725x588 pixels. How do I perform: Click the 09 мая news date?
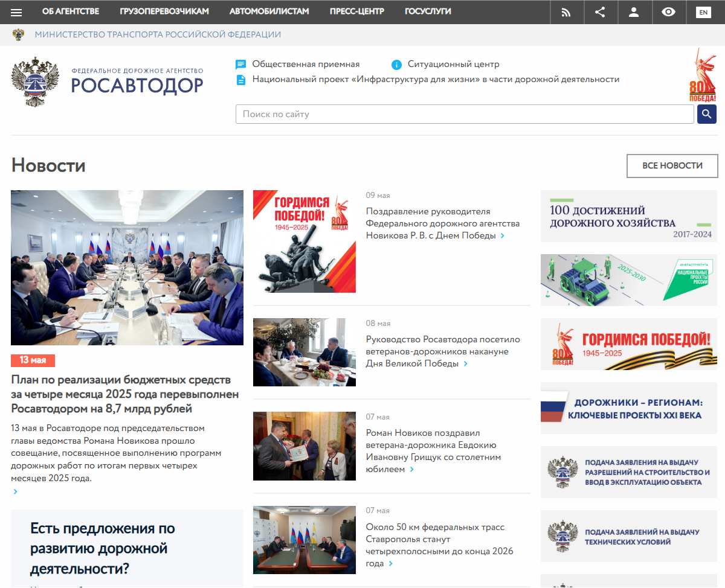[x=378, y=196]
